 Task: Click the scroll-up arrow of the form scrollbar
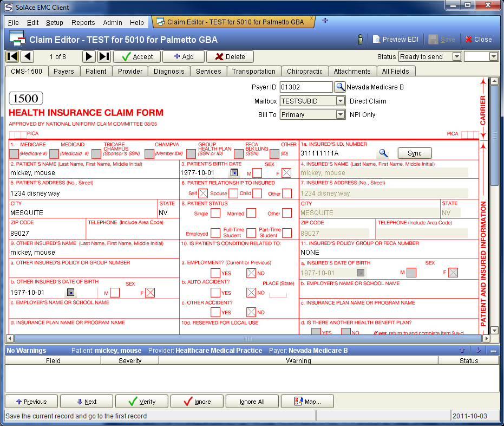pos(494,81)
